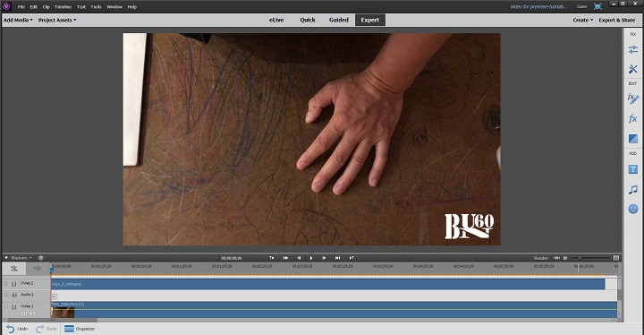The width and height of the screenshot is (644, 335).
Task: Rewind to start of timeline
Action: (285, 258)
